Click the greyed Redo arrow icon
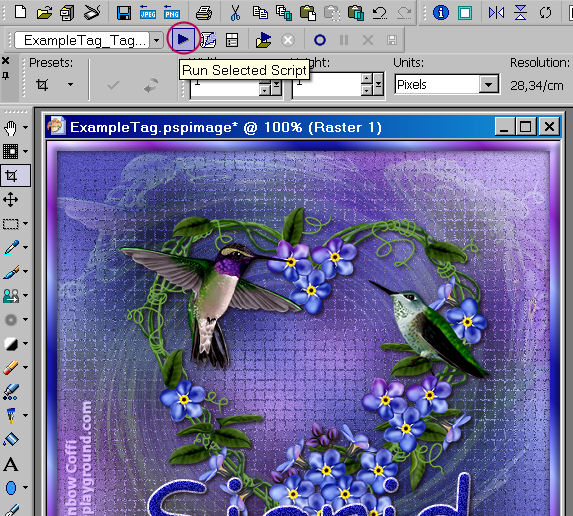The width and height of the screenshot is (573, 516). coord(403,13)
